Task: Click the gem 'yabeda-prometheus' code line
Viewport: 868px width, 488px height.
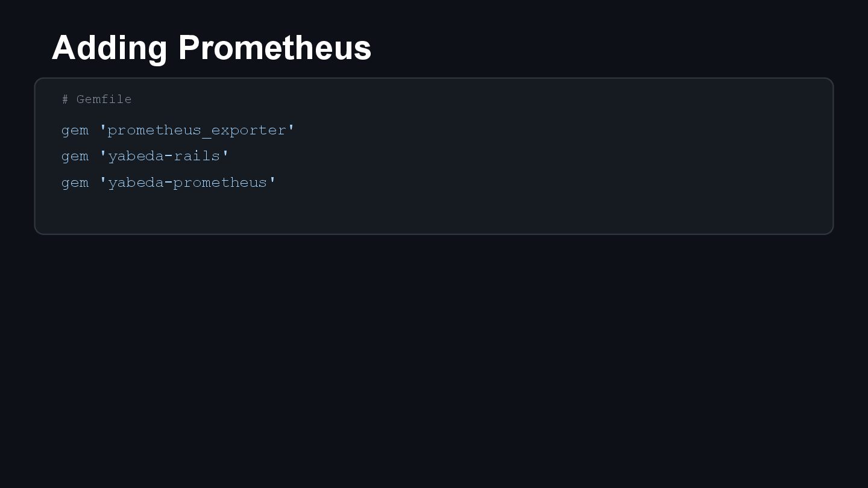Action: coord(169,183)
